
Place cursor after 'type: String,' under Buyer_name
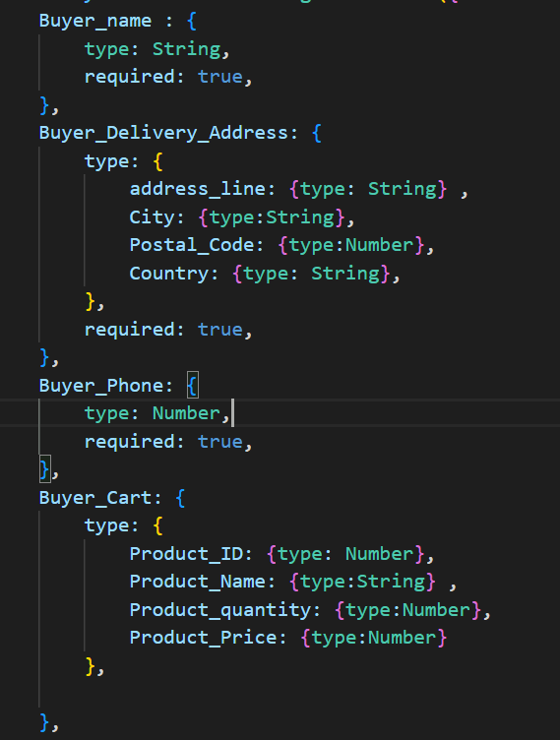(231, 49)
